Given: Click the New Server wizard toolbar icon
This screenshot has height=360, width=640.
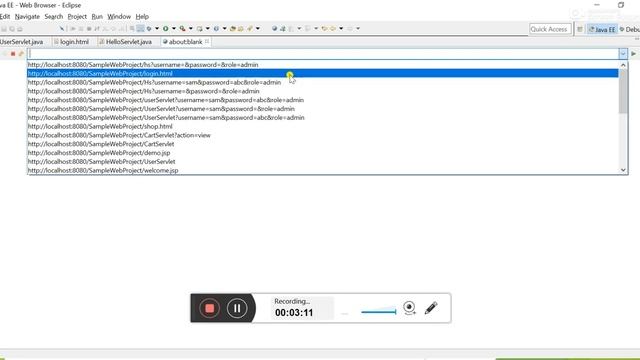Looking at the screenshot, I should 200,29.
